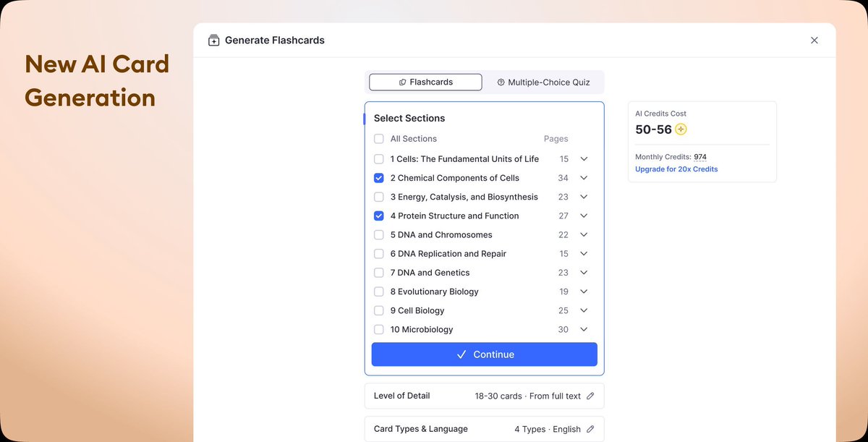Screen dimensions: 868x442
Task: Expand Cell Biology chevron
Action: click(584, 310)
